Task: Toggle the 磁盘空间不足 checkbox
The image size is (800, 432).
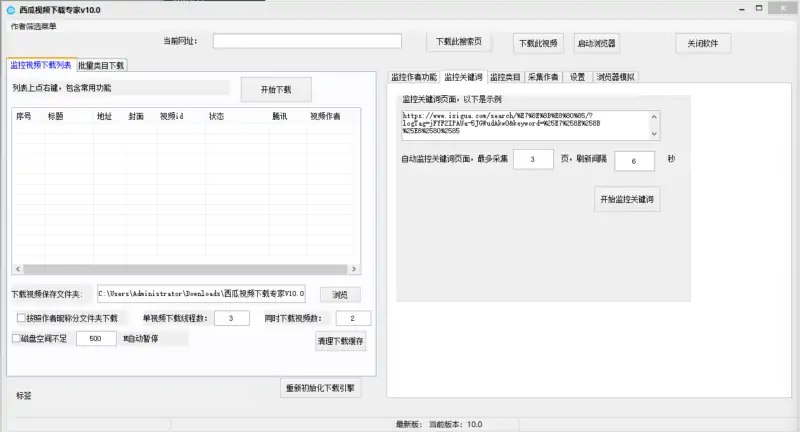Action: pos(16,338)
